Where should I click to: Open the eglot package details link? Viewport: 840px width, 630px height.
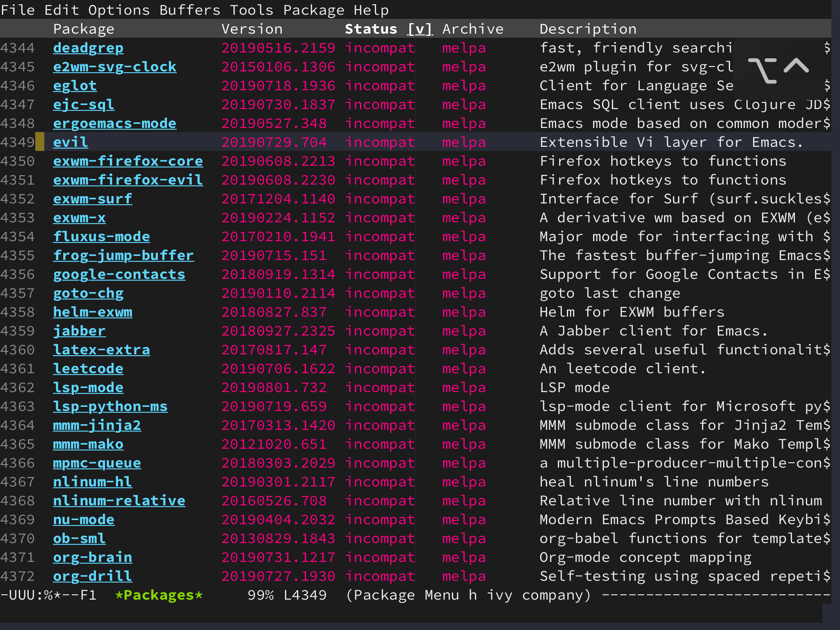(75, 85)
